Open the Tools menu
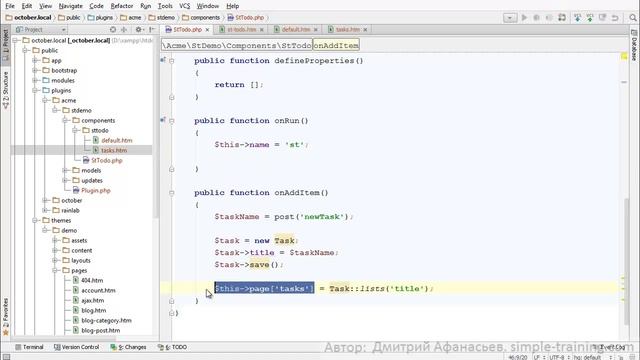 coord(165,6)
